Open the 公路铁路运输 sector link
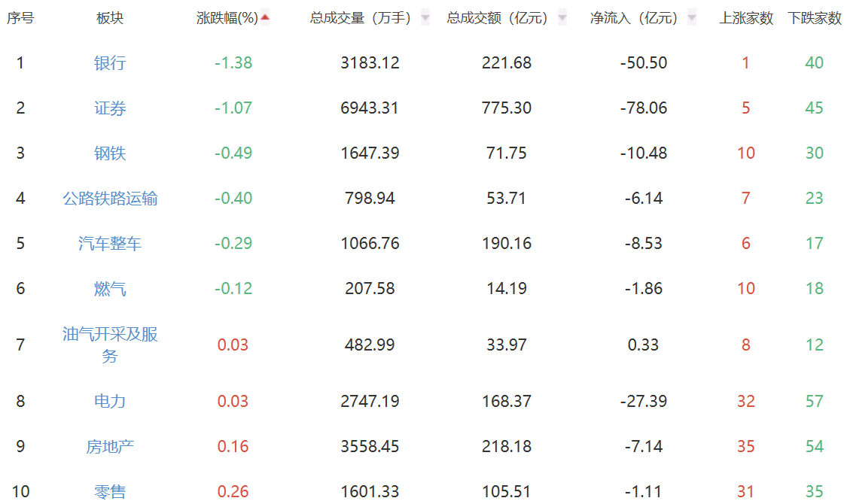The image size is (847, 504). point(110,199)
